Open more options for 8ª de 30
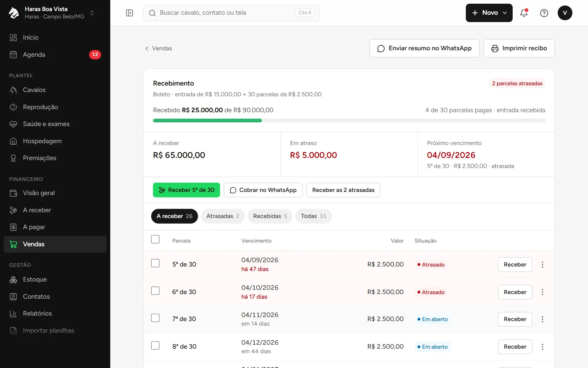The image size is (588, 368). pos(542,347)
